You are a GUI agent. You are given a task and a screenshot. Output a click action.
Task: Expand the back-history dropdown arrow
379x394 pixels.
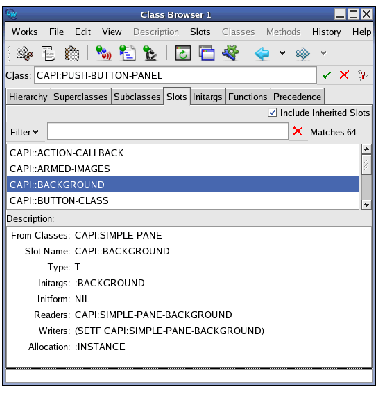(282, 53)
